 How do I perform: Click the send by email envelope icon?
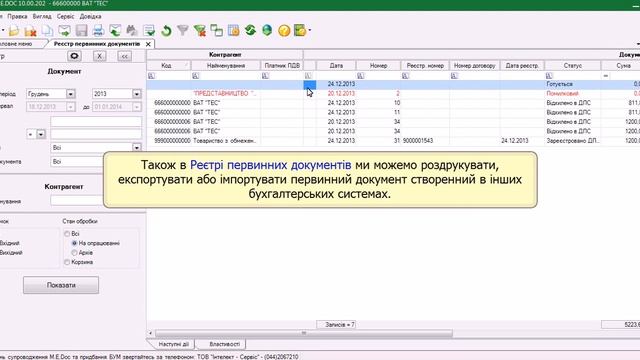(64, 31)
